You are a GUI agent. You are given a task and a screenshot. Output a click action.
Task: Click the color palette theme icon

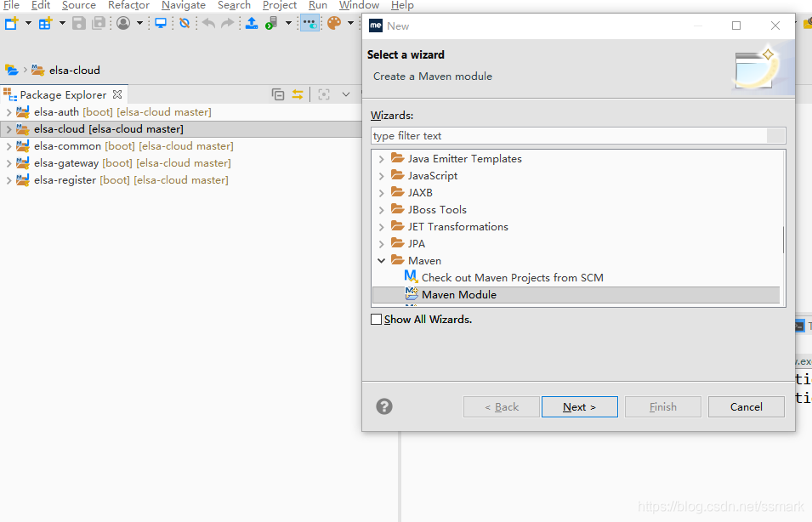point(334,23)
